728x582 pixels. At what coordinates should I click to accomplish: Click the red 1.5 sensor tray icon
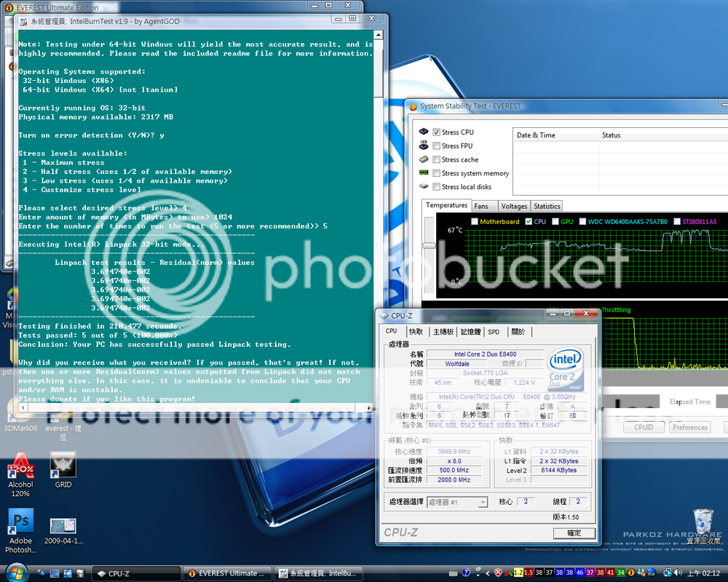click(x=529, y=573)
